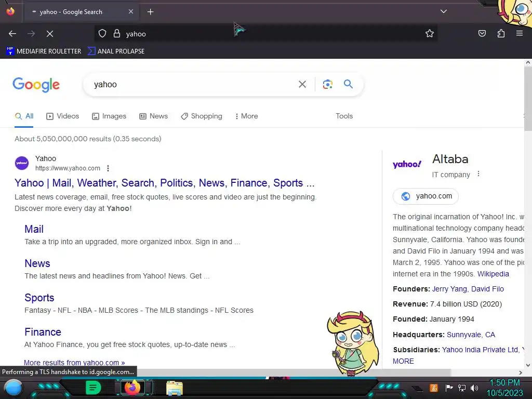This screenshot has width=532, height=399.
Task: Click the address bar showing yahoo
Action: click(265, 34)
